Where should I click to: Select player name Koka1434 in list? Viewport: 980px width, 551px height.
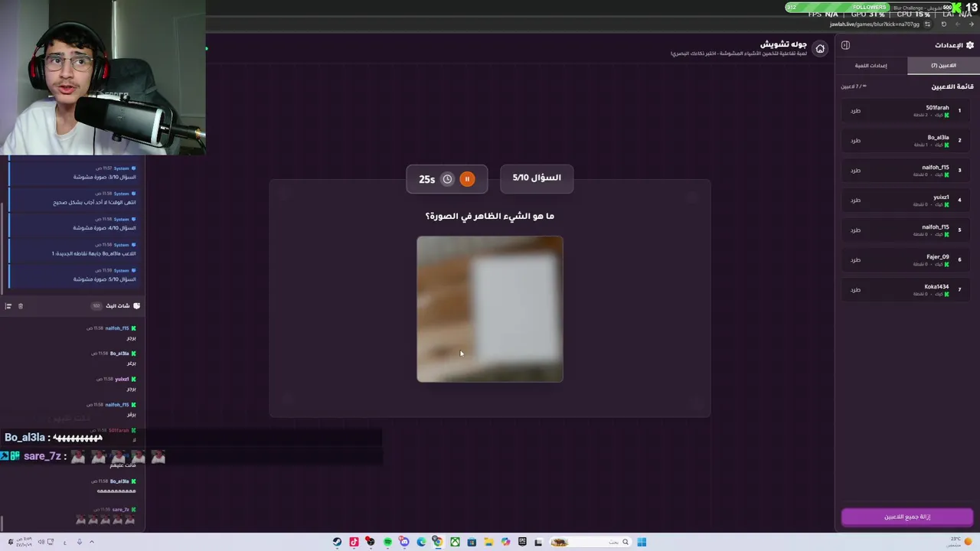click(x=936, y=287)
